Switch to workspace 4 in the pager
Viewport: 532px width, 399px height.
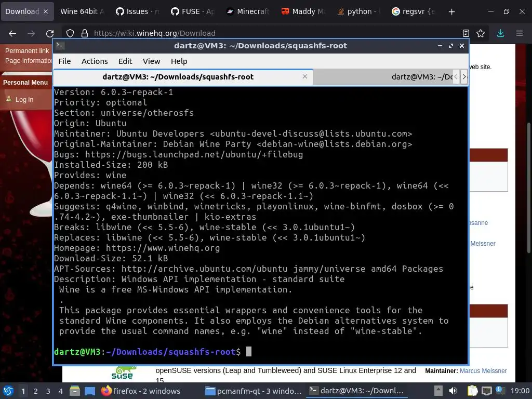[60, 391]
